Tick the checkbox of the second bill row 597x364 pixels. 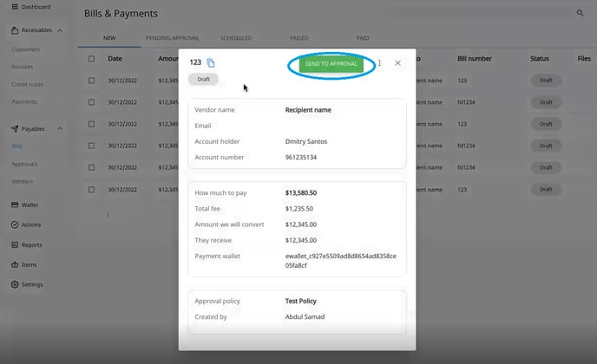coord(91,102)
